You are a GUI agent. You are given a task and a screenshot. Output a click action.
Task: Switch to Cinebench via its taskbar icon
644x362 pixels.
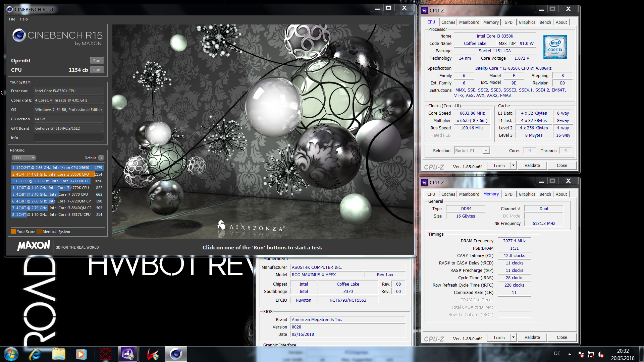(176, 354)
